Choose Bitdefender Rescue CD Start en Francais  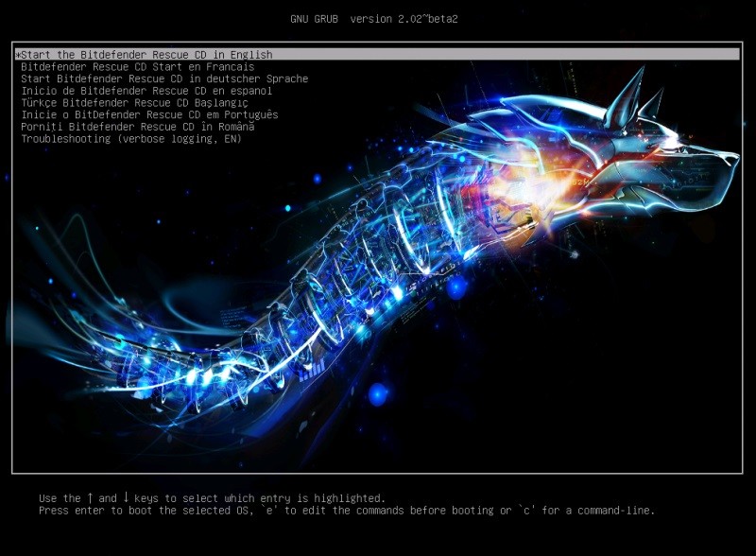pyautogui.click(x=137, y=66)
